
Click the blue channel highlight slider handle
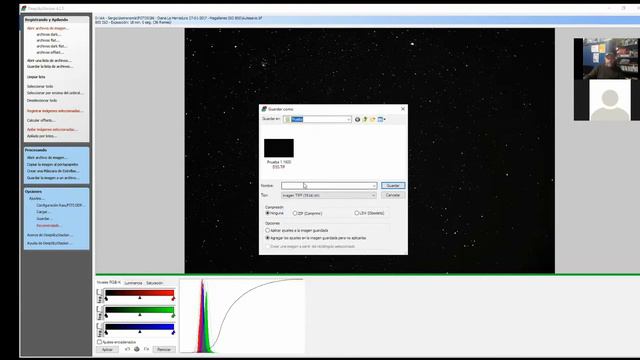(173, 332)
